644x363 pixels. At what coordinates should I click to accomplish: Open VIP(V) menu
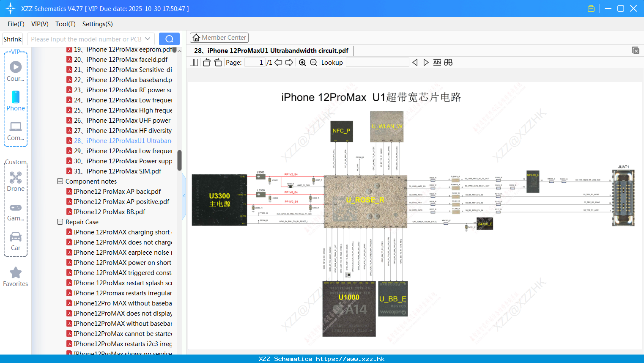(x=40, y=24)
